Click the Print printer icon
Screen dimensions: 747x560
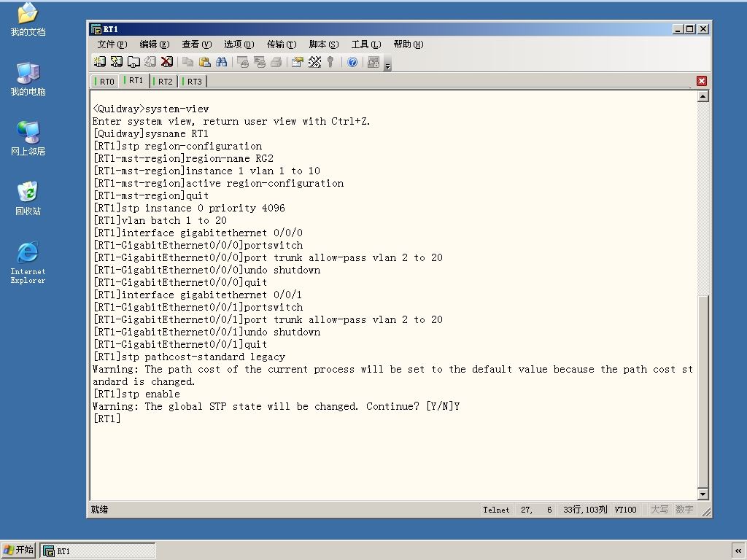click(x=276, y=62)
